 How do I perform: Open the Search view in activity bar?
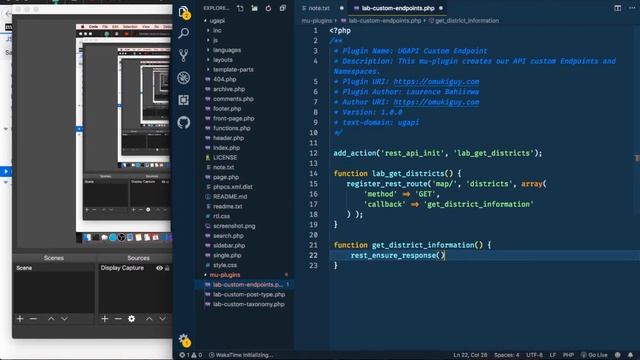[184, 33]
